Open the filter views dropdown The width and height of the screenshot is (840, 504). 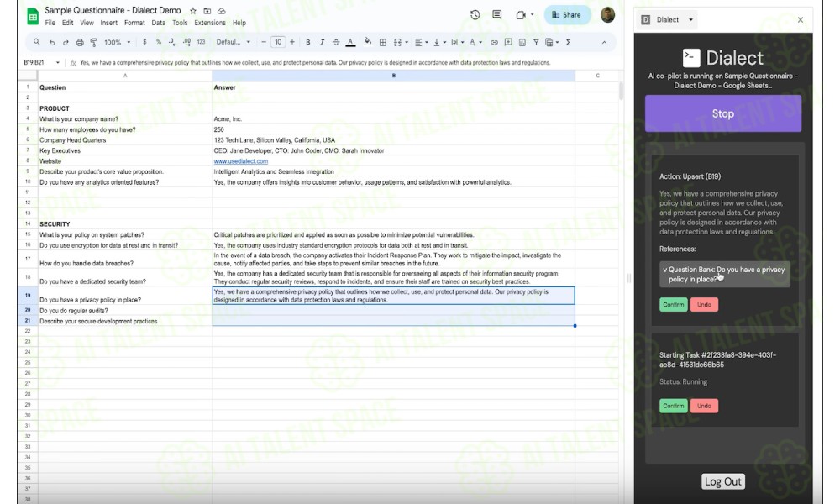click(552, 42)
